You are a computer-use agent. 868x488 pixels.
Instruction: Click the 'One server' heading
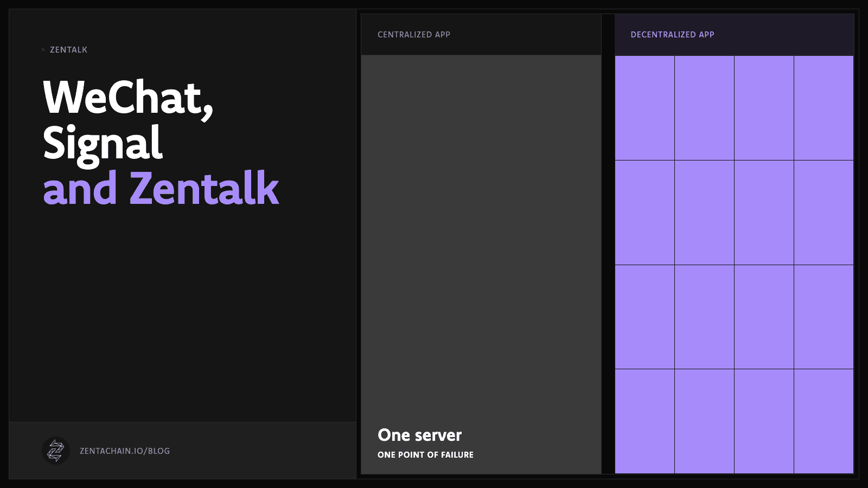pyautogui.click(x=419, y=435)
